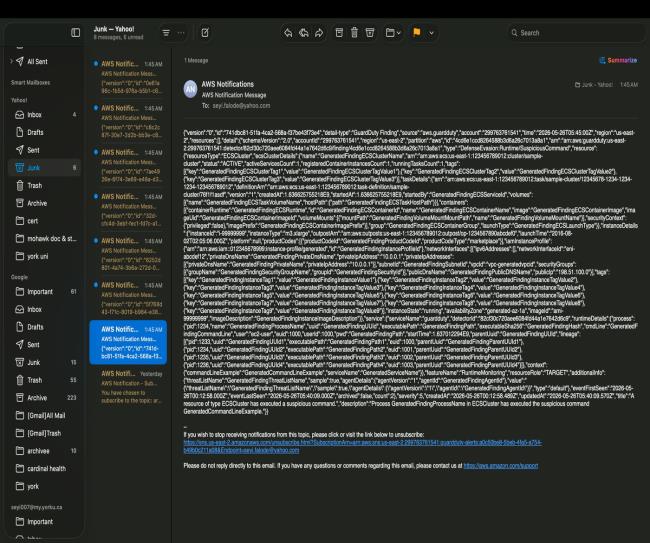The image size is (650, 543).
Task: Open flag color dropdown arrow
Action: [x=431, y=33]
